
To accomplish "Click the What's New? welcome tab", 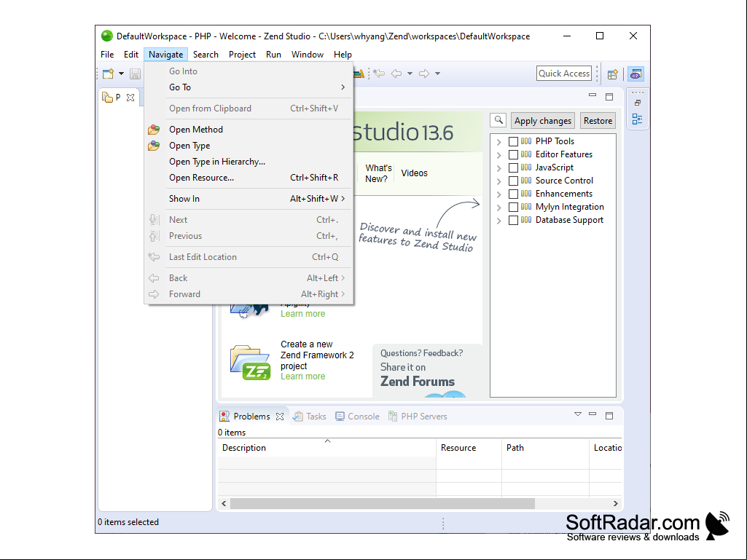I will pyautogui.click(x=378, y=173).
